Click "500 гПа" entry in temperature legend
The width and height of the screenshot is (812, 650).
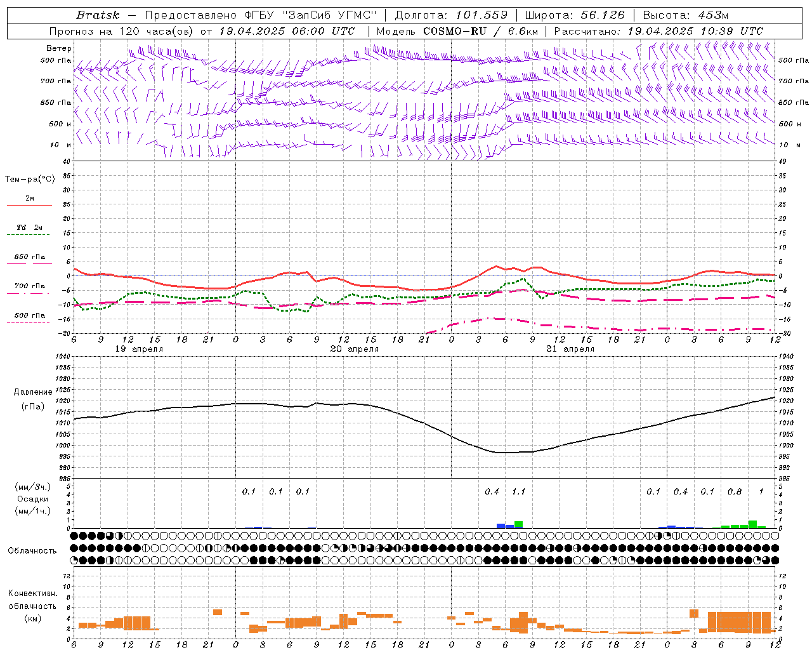(x=30, y=315)
